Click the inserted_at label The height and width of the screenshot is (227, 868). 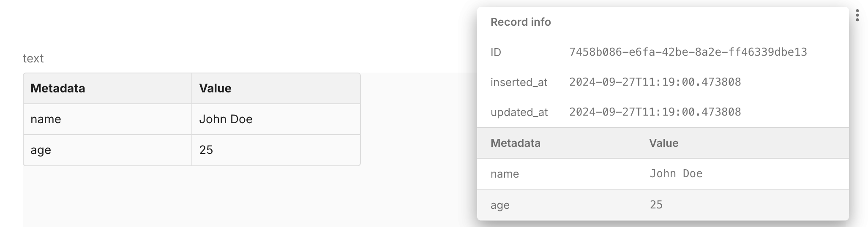point(519,82)
